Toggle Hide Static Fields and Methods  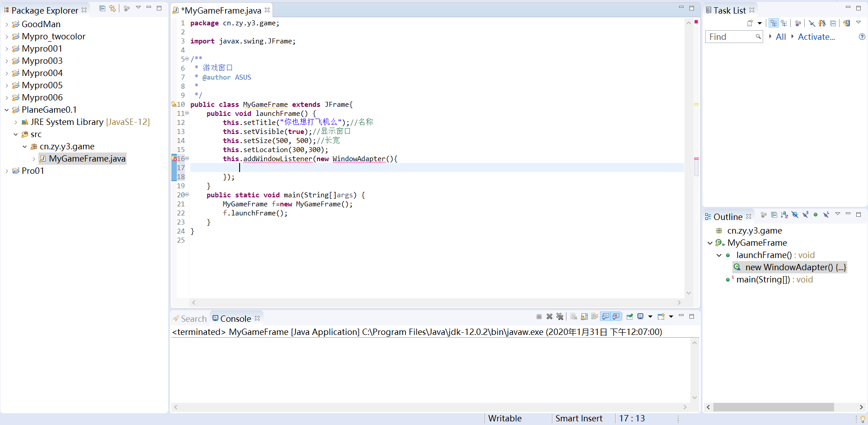click(x=805, y=215)
